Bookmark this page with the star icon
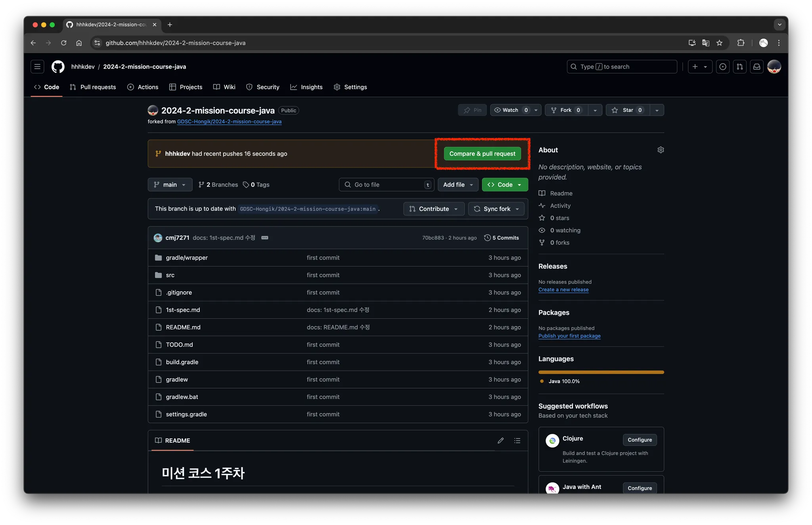 pos(719,43)
